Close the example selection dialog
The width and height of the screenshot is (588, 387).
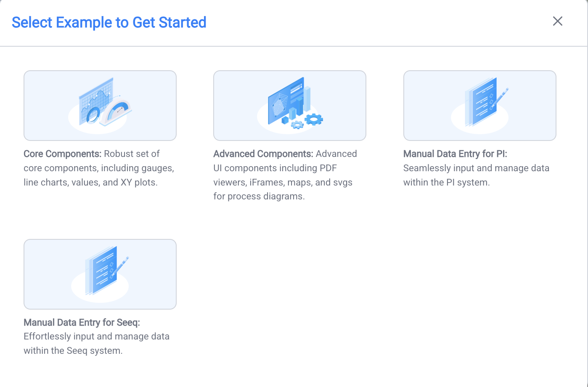click(558, 21)
